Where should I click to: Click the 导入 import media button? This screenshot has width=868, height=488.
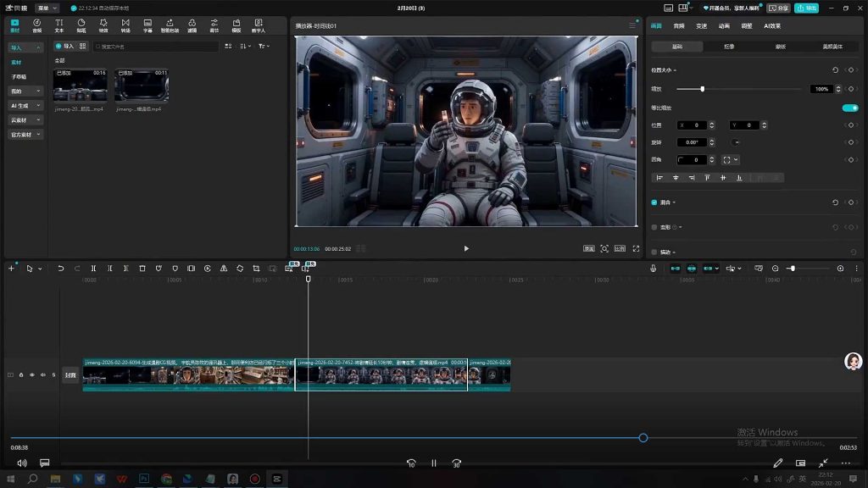64,46
